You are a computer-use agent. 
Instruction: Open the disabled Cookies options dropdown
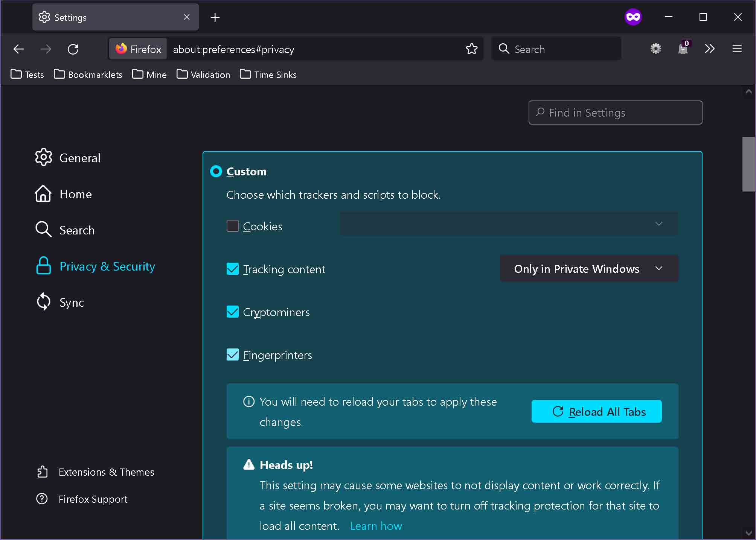pyautogui.click(x=509, y=224)
